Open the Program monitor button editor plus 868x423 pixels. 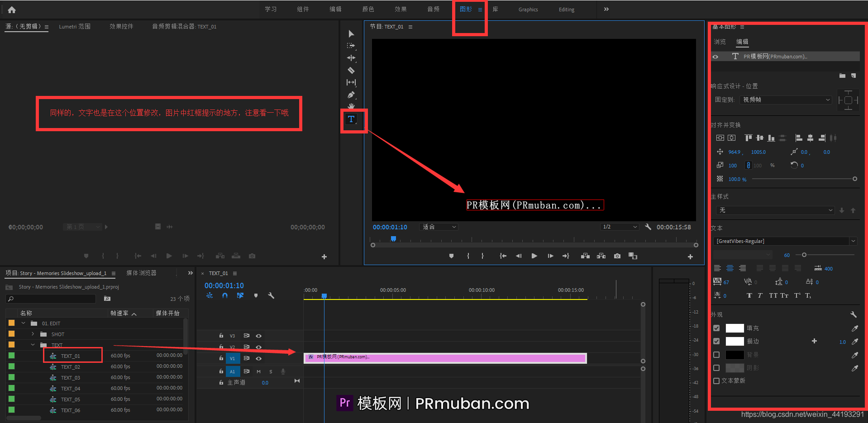[x=690, y=257]
